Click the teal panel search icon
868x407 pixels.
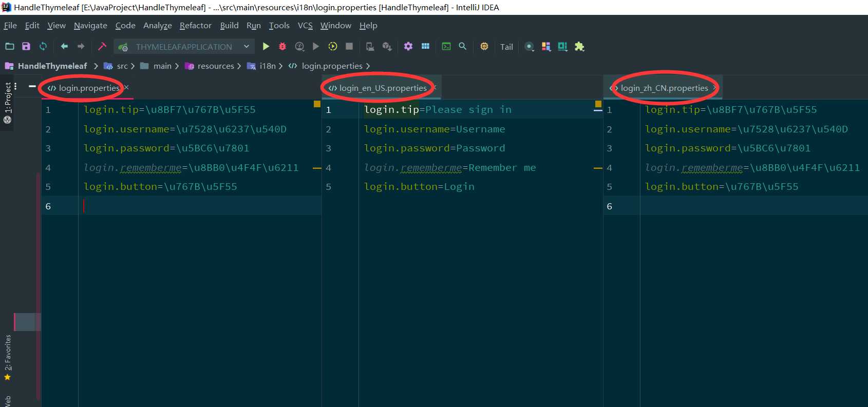point(563,47)
